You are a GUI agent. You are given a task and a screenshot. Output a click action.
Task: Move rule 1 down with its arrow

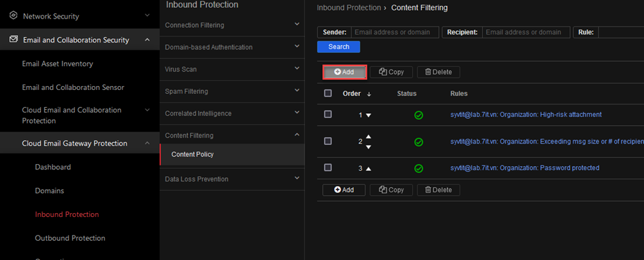[x=369, y=115]
